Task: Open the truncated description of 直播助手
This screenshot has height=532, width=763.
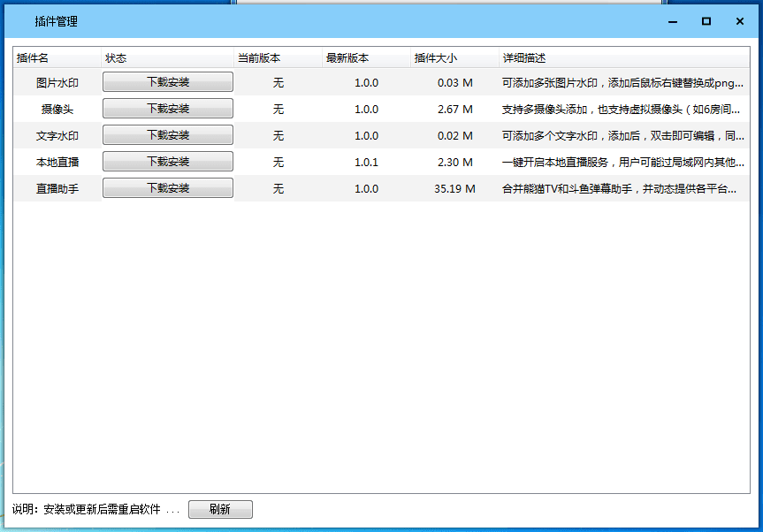Action: 619,188
